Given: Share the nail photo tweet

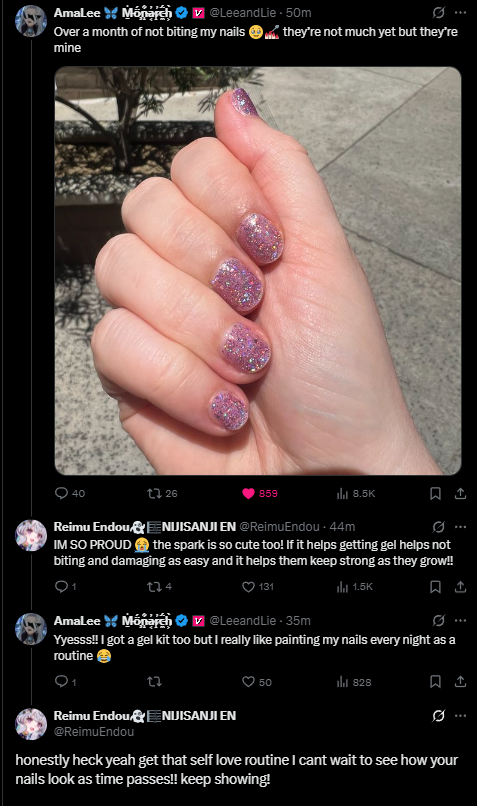Looking at the screenshot, I should click(x=461, y=493).
